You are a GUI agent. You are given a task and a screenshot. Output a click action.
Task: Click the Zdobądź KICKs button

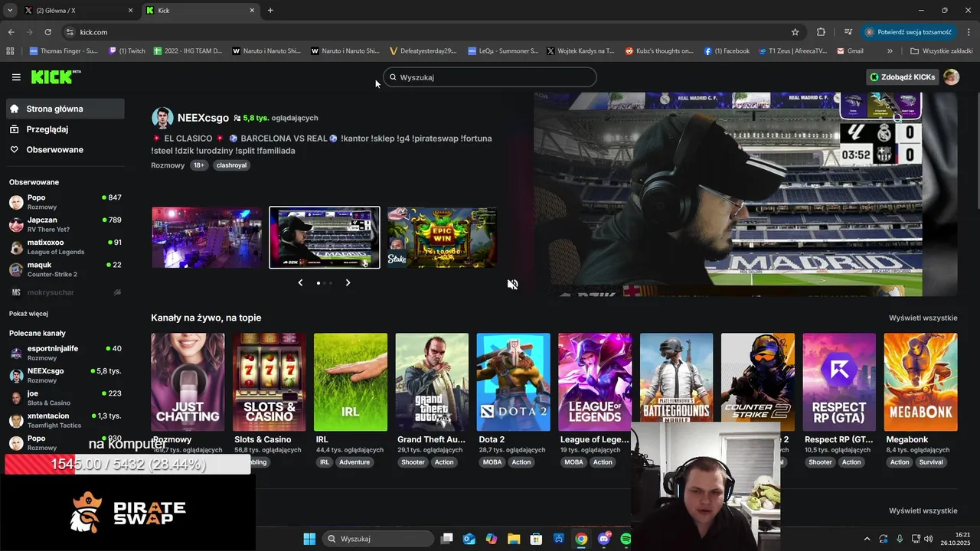pyautogui.click(x=902, y=77)
